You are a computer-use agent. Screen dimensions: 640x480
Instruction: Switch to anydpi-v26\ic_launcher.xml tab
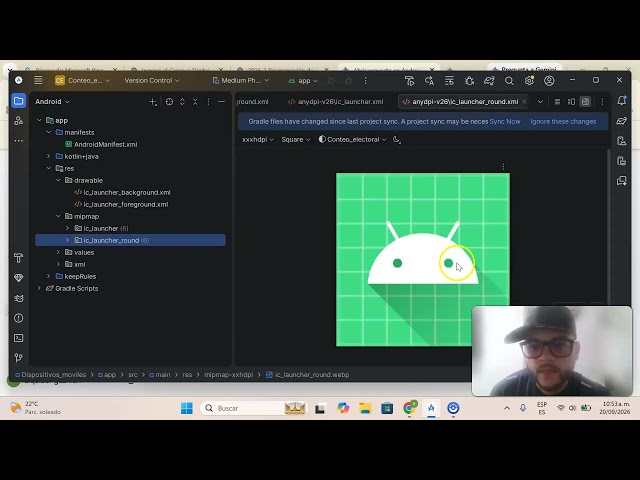point(336,102)
